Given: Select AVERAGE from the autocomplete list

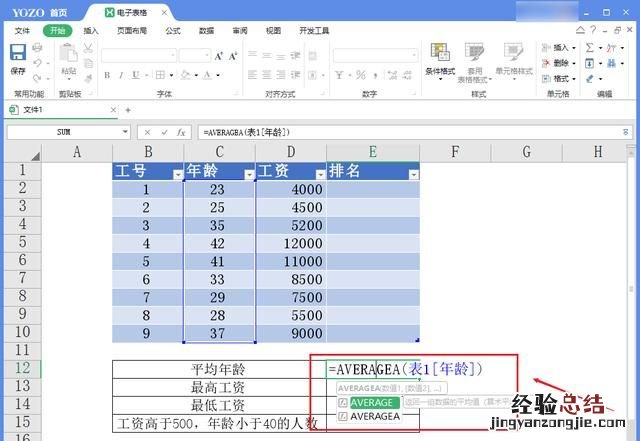Looking at the screenshot, I should (373, 402).
